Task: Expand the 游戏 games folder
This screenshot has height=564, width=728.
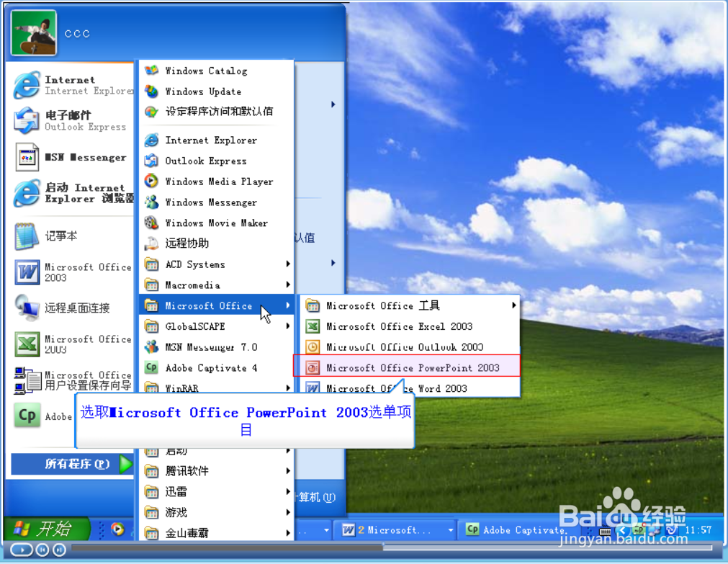Action: (216, 512)
